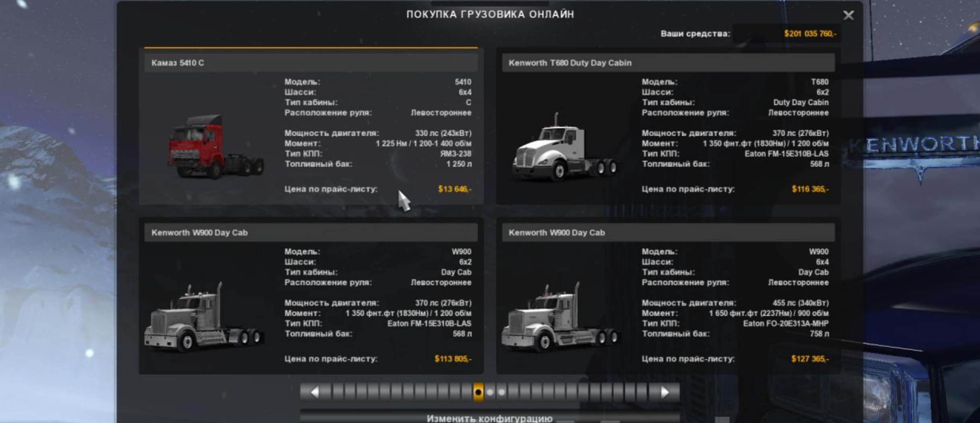Open Kenworth T680 Duty Day Cabin header
This screenshot has height=423, width=980.
click(668, 63)
